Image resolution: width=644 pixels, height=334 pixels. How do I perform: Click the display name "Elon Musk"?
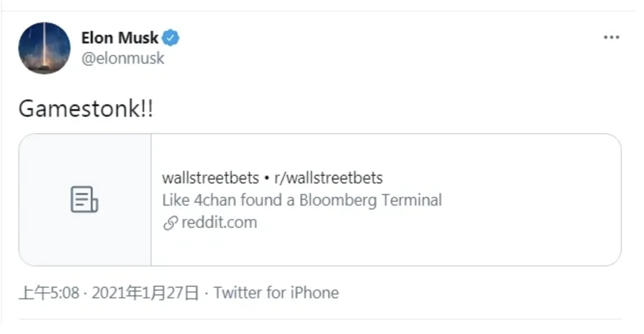pos(120,38)
